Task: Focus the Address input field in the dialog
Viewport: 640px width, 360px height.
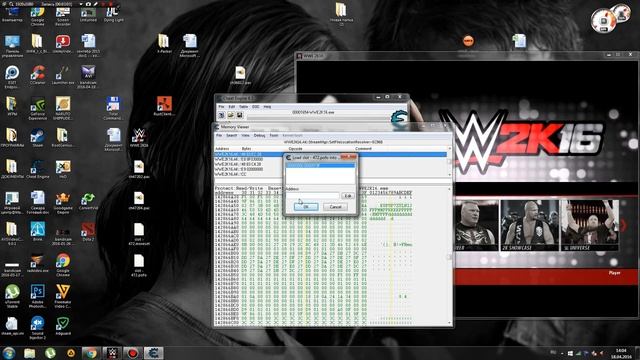Action: tap(313, 196)
